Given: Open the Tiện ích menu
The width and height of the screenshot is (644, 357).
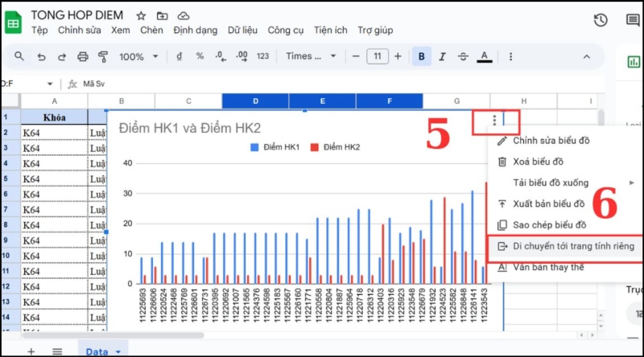Looking at the screenshot, I should click(331, 30).
